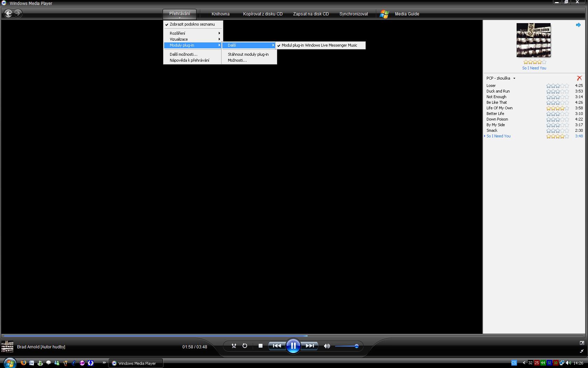Select the track Loser
Image resolution: width=588 pixels, height=368 pixels.
[x=491, y=86]
